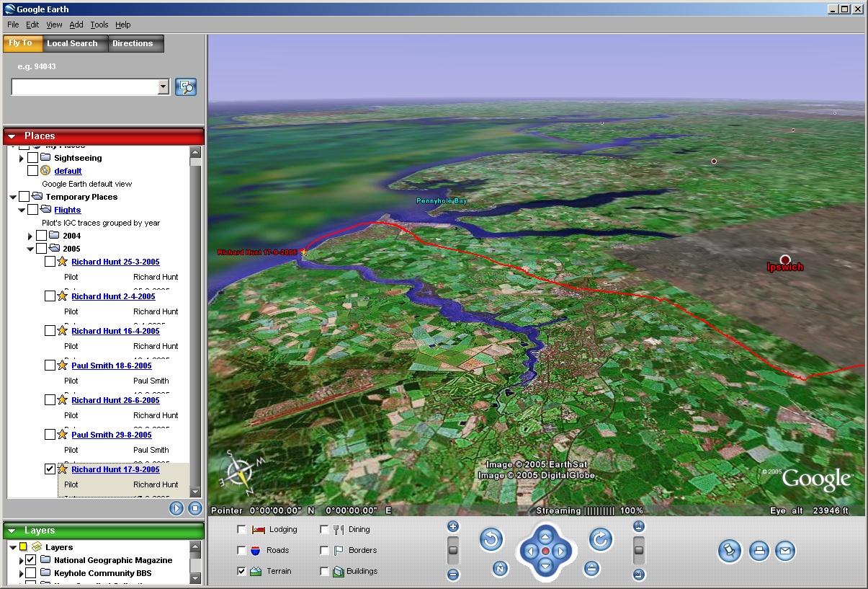868x589 pixels.
Task: Add a placemark with the pushpin icon
Action: pyautogui.click(x=729, y=552)
